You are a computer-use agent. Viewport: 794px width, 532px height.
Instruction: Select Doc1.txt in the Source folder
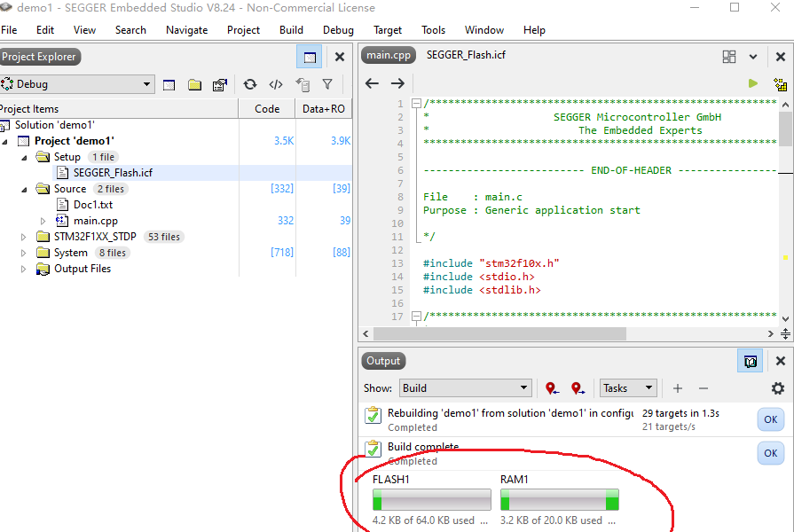[92, 205]
